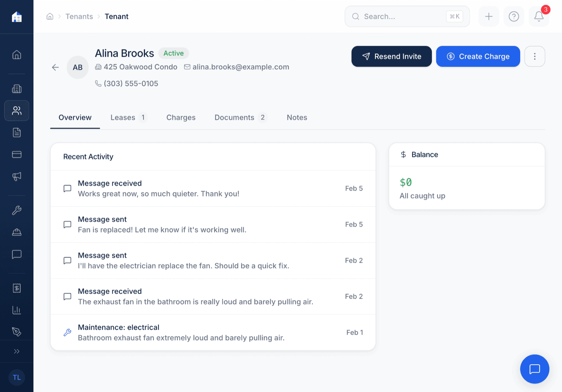Switch to the Charges tab
Image resolution: width=562 pixels, height=392 pixels.
point(181,117)
